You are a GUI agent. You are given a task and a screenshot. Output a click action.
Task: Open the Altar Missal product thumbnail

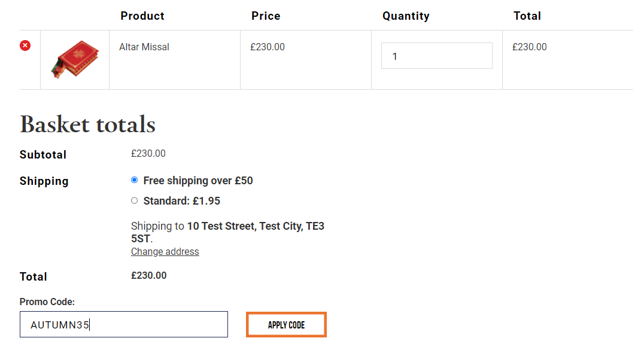[x=75, y=60]
